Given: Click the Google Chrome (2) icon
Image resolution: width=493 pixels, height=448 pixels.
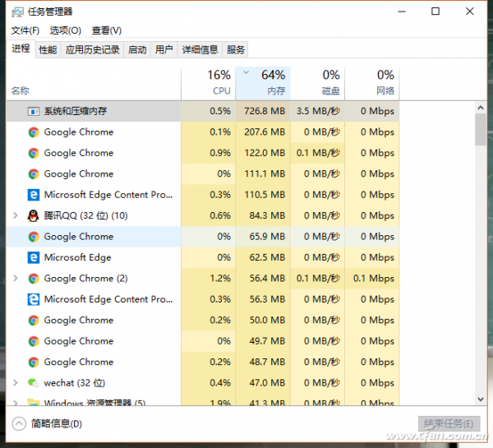Looking at the screenshot, I should (x=34, y=279).
